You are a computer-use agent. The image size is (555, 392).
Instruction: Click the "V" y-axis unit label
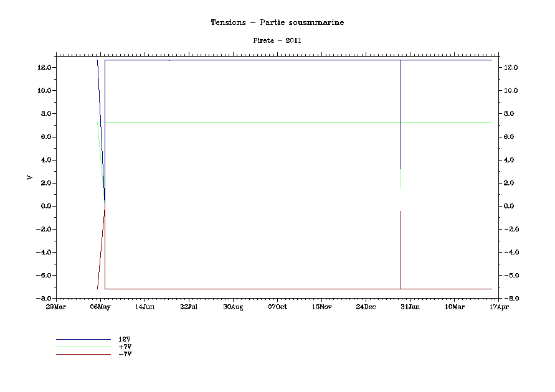click(29, 177)
